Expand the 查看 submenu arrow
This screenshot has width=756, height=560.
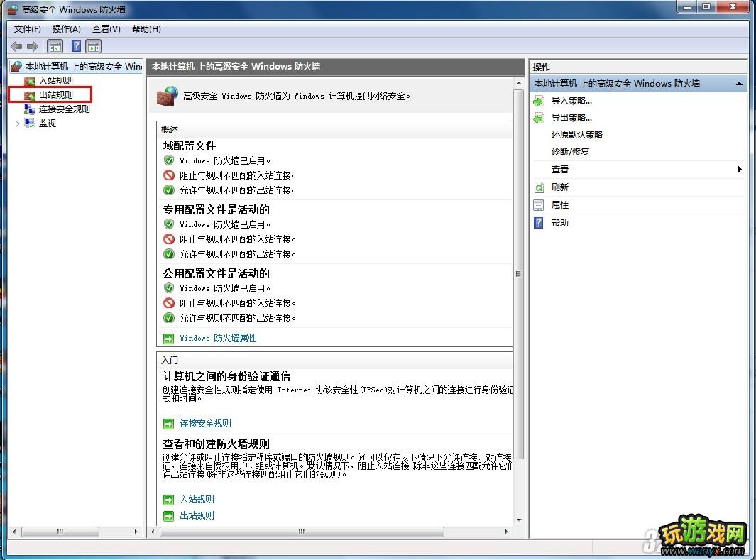739,169
